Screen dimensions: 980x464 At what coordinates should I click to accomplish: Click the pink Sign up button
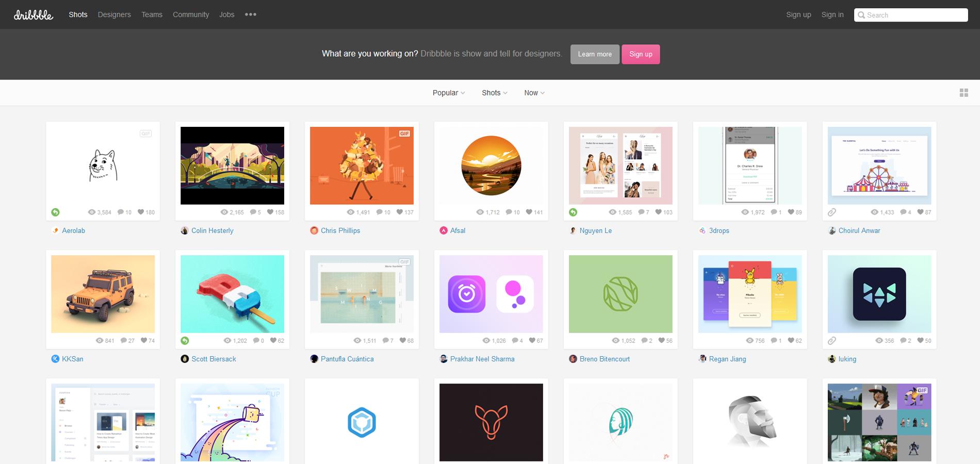[x=641, y=54]
